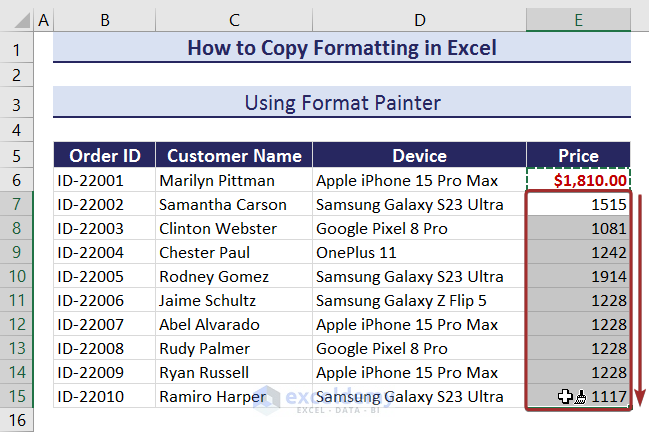Viewport: 649px width, 432px height.
Task: Click the $1,810.00 price cell
Action: tap(579, 181)
